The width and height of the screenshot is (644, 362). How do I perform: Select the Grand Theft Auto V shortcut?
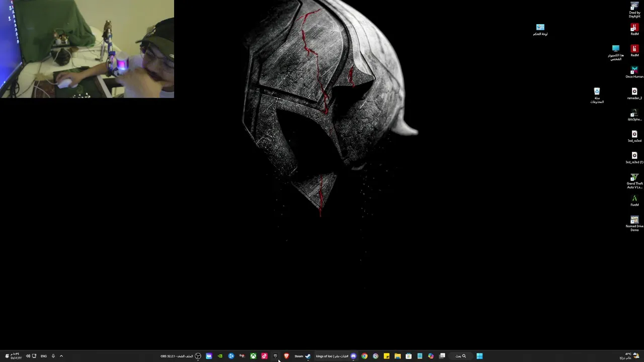tap(634, 181)
